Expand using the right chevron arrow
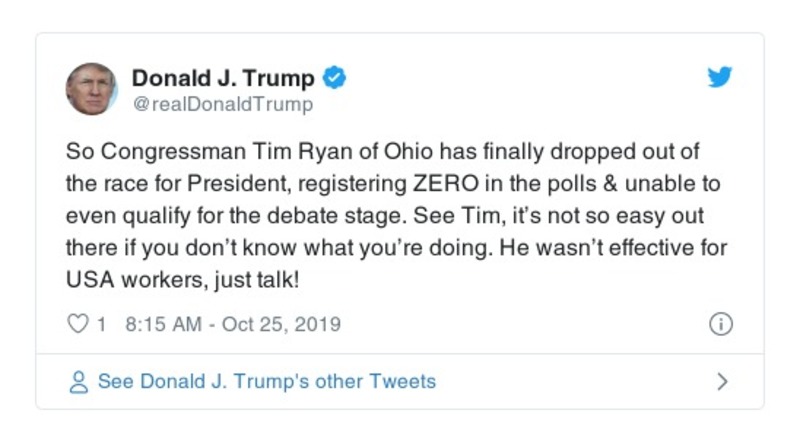This screenshot has height=445, width=800. (722, 381)
